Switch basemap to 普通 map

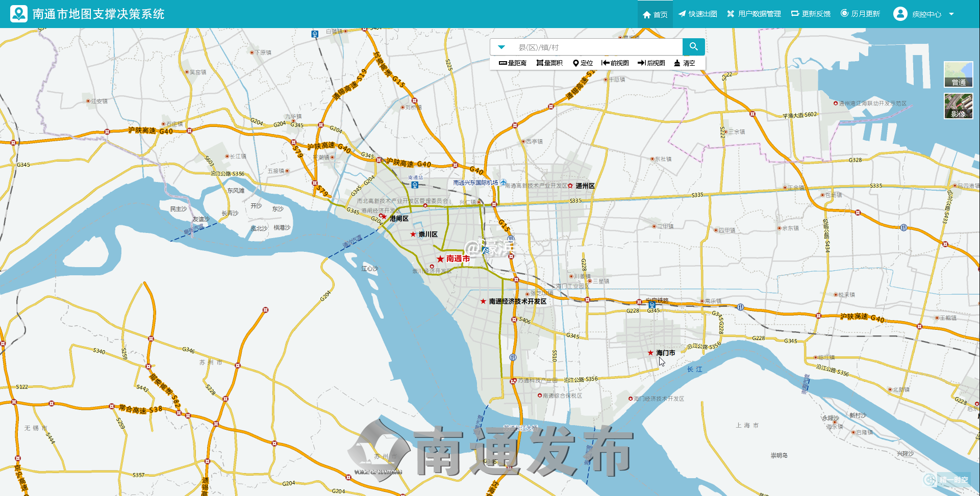coord(958,74)
